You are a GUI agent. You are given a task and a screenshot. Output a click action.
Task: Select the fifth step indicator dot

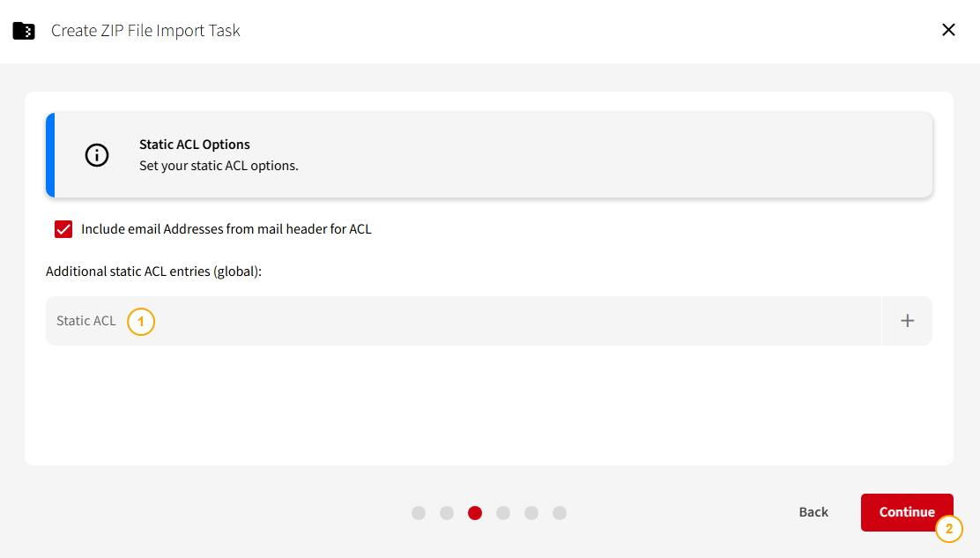tap(531, 513)
